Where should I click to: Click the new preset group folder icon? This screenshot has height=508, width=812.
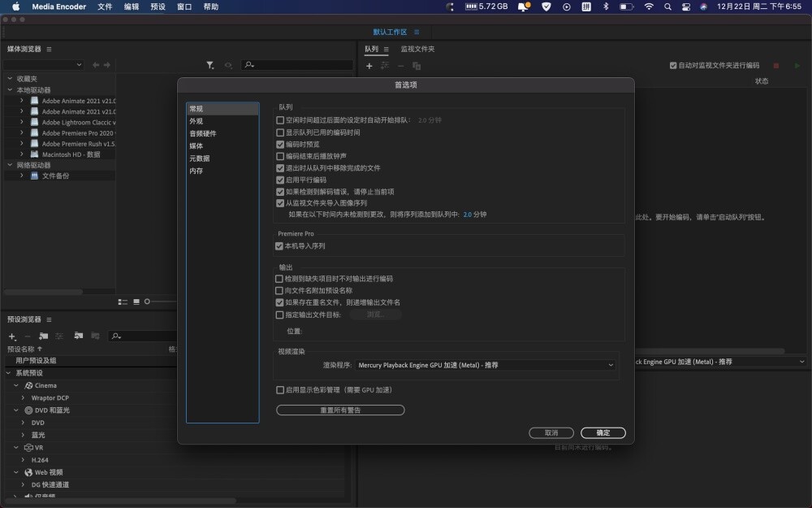point(44,336)
